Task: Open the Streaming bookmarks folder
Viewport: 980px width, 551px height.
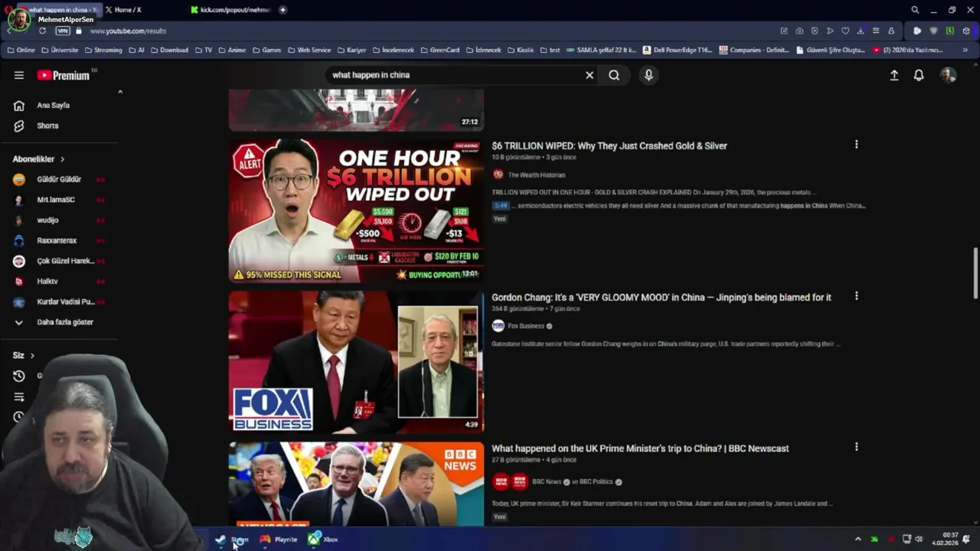Action: point(103,50)
